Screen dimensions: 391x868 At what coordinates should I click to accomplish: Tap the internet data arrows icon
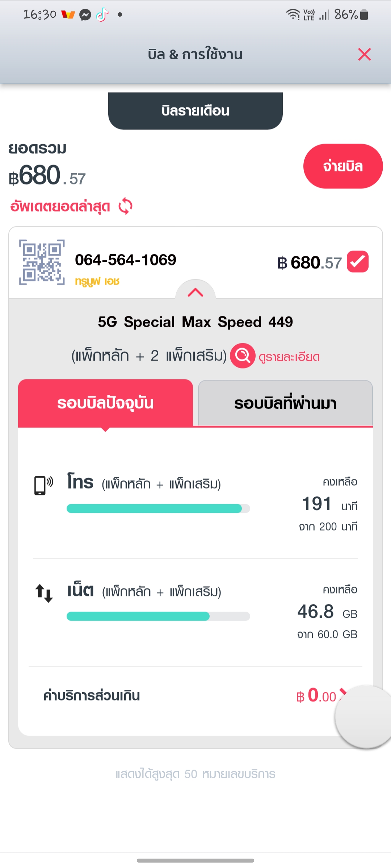click(x=44, y=593)
